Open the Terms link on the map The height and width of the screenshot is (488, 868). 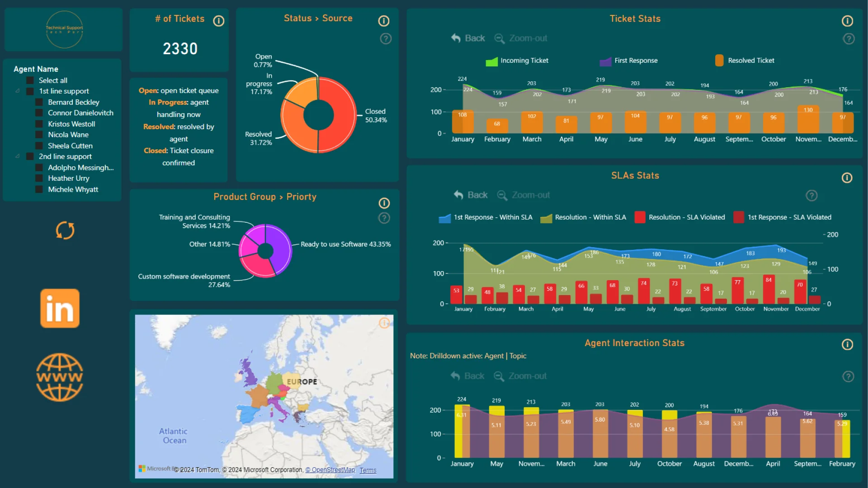coord(368,470)
